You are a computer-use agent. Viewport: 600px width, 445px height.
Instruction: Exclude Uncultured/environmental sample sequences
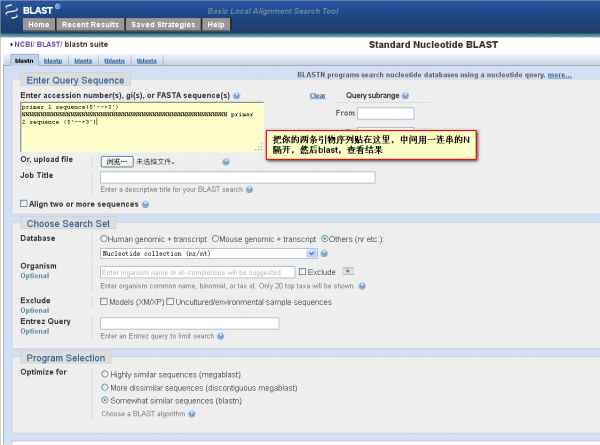tap(170, 302)
